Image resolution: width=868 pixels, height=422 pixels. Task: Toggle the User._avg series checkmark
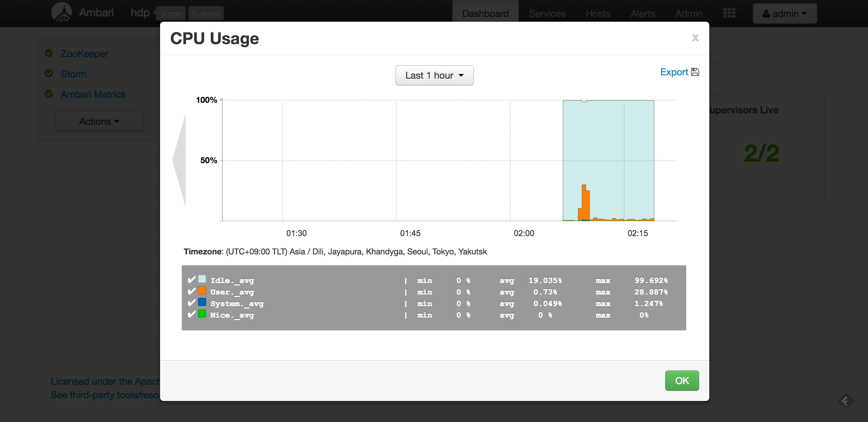pyautogui.click(x=192, y=291)
